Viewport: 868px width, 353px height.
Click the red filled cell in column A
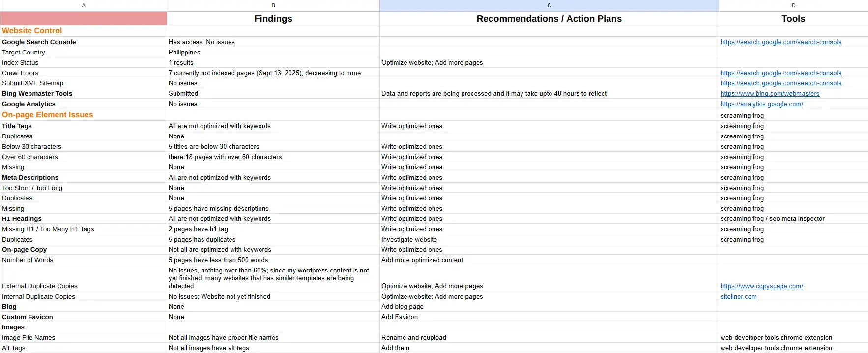[84, 19]
